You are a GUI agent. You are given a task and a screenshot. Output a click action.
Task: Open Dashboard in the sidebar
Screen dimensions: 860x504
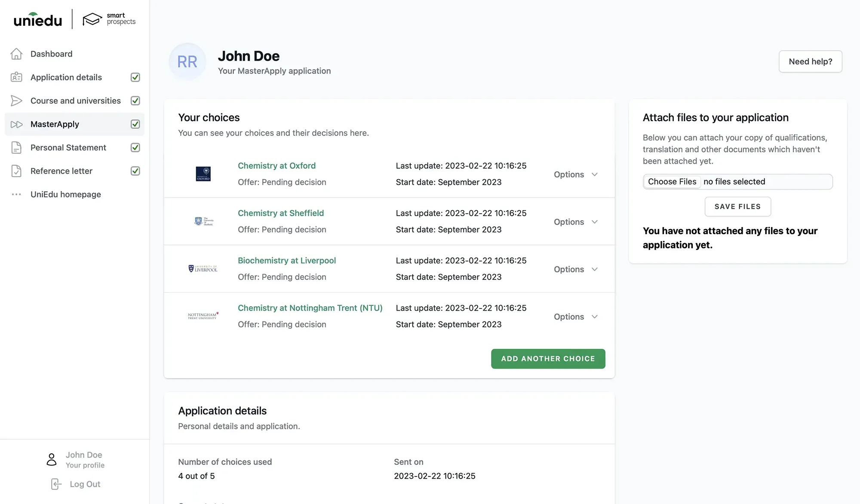74,54
